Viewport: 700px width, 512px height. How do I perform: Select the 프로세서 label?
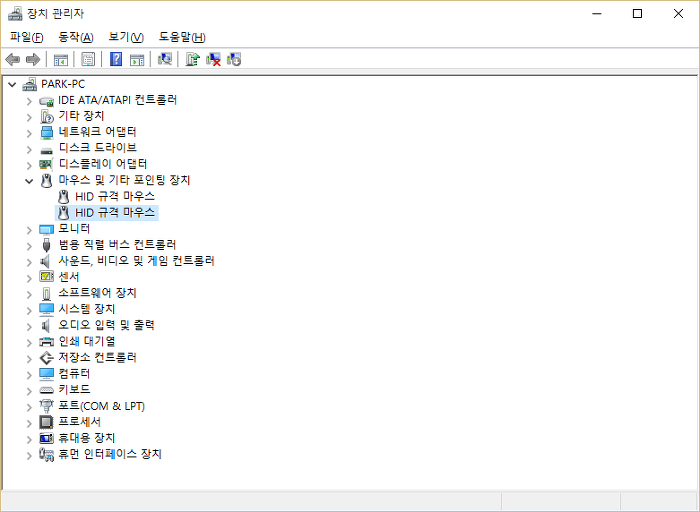click(x=79, y=422)
